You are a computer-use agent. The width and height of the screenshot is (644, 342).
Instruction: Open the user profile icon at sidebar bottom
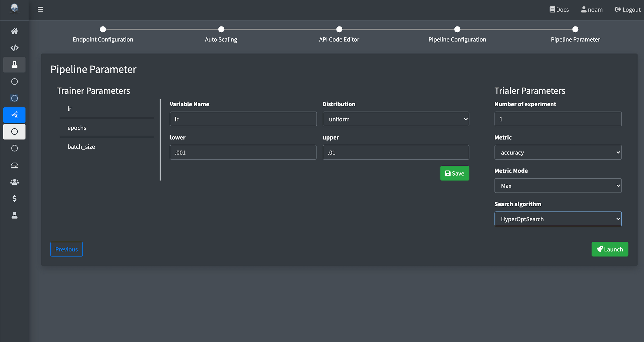pos(14,215)
